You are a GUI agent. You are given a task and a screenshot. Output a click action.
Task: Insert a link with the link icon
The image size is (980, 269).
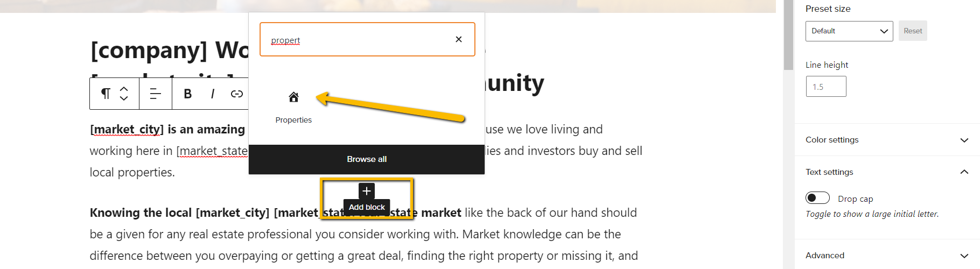click(x=237, y=94)
